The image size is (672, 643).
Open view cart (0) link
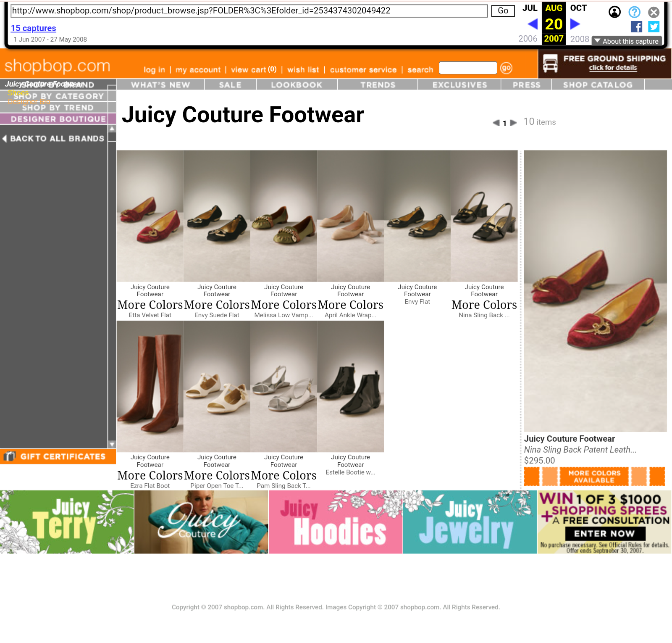254,69
